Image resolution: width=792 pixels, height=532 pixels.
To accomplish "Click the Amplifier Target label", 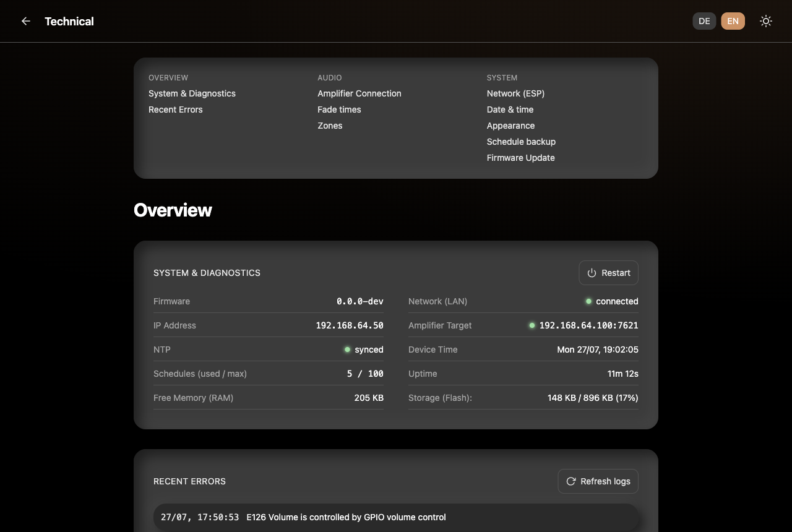I will pyautogui.click(x=440, y=325).
